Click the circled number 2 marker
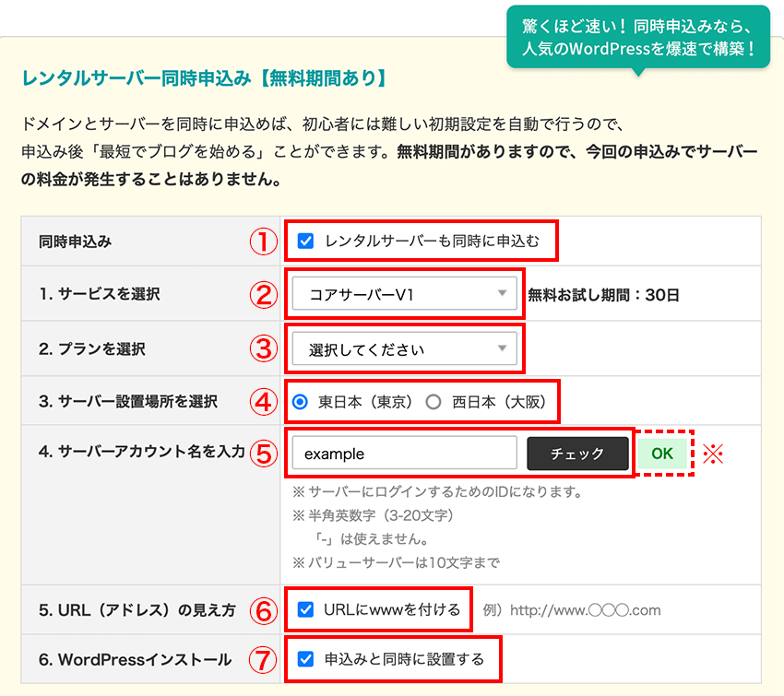The image size is (784, 696). 264,295
